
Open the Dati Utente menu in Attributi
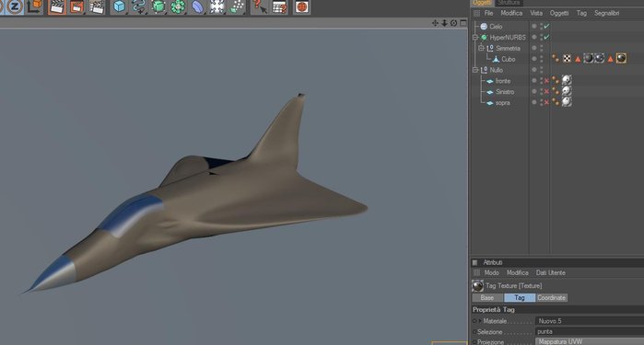click(x=550, y=273)
